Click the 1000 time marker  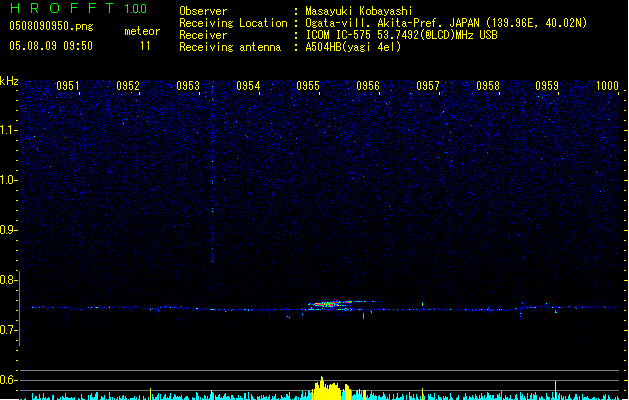click(607, 86)
